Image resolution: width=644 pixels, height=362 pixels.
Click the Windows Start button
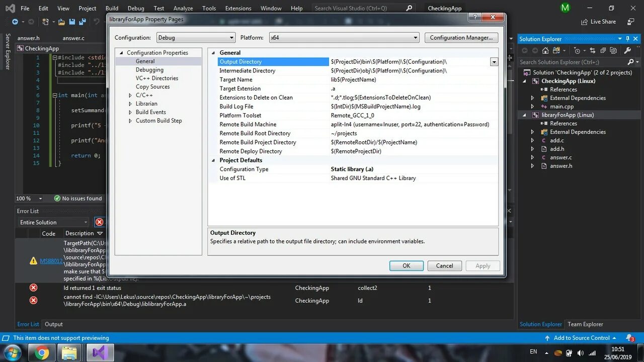pos(13,352)
